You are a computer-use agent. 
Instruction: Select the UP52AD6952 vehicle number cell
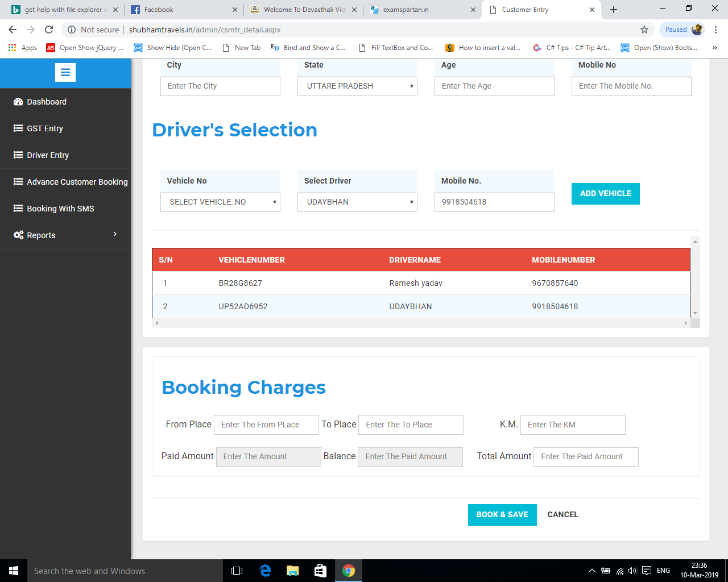click(x=243, y=306)
